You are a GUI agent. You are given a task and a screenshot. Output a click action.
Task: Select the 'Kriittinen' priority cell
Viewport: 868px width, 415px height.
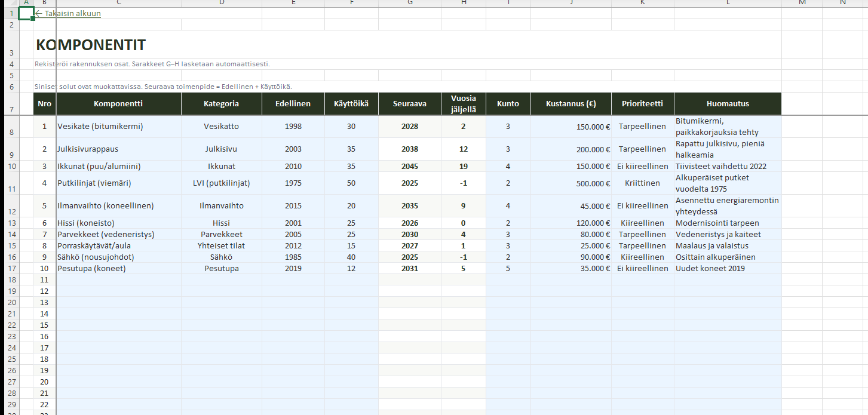642,183
